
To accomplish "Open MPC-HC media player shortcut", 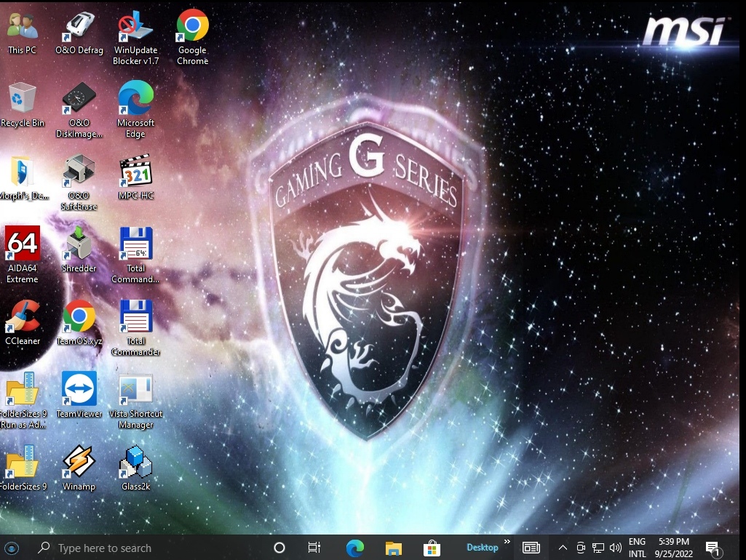I will click(135, 177).
